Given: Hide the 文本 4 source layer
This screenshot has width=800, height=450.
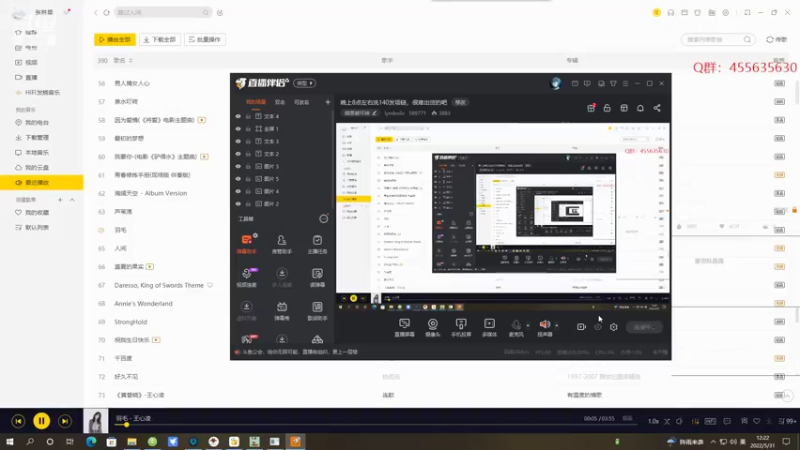Looking at the screenshot, I should tap(238, 116).
